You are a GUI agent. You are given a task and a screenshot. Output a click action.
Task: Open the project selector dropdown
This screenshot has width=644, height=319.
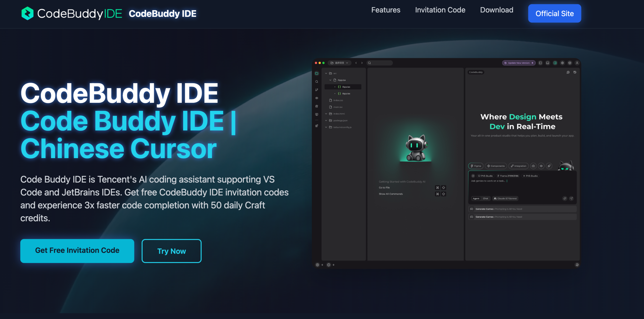pyautogui.click(x=339, y=63)
